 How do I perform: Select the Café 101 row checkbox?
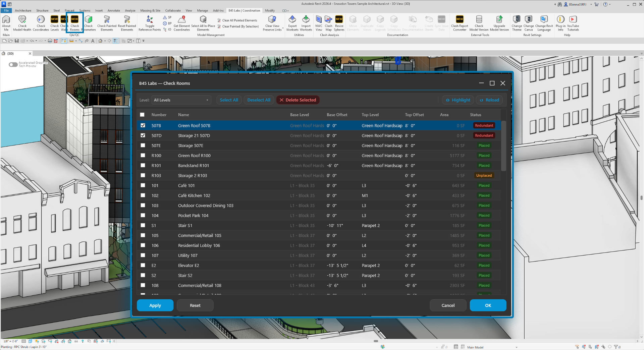coord(143,185)
